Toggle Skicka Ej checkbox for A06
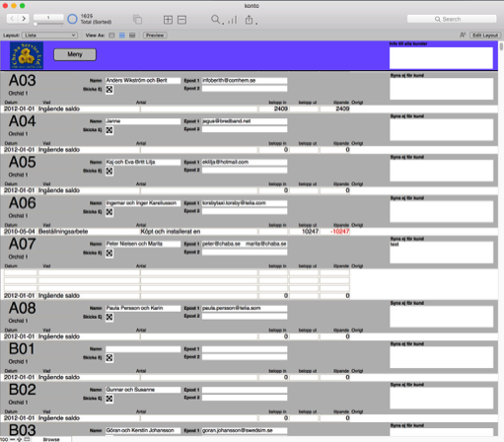The width and height of the screenshot is (504, 442). (x=109, y=212)
